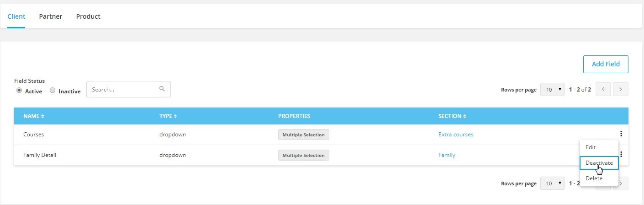Switch to the Partner tab

[51, 16]
